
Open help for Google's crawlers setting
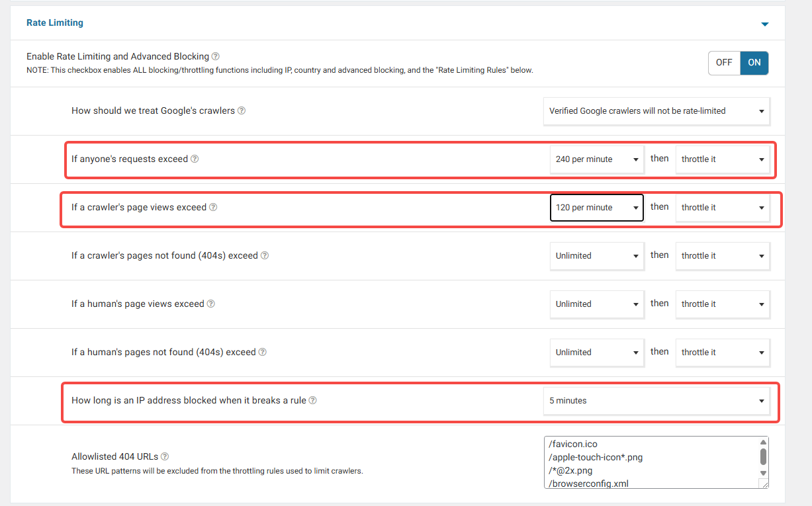click(x=242, y=111)
